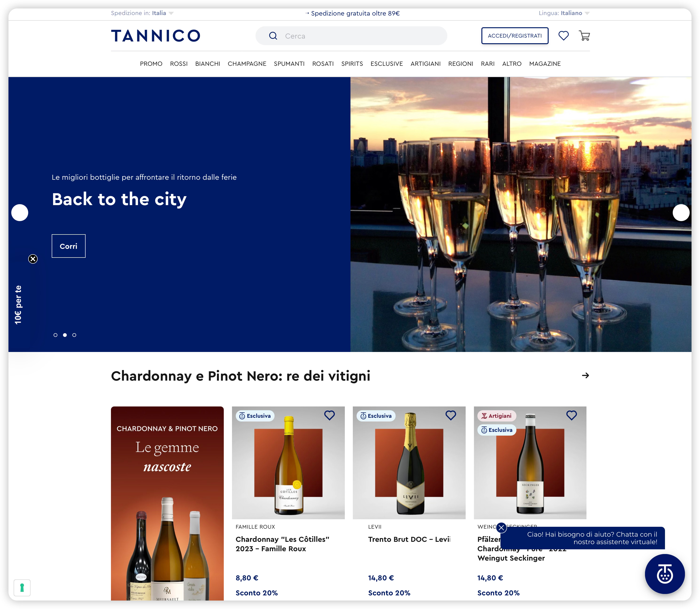Select the third carousel slide dot

coord(74,335)
